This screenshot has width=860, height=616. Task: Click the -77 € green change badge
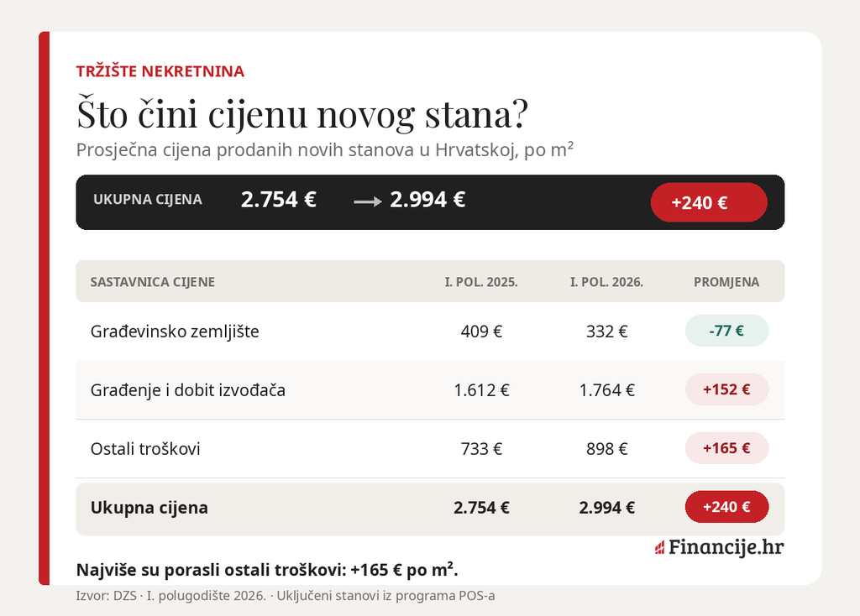(x=726, y=331)
